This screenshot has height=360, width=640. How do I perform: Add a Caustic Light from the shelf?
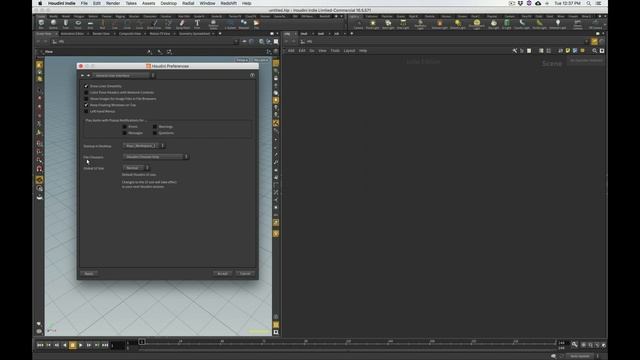[522, 24]
